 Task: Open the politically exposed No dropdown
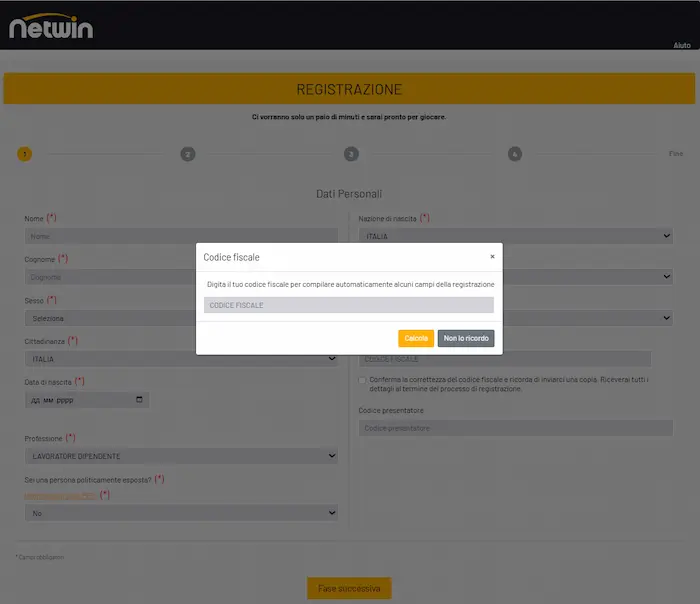(181, 513)
